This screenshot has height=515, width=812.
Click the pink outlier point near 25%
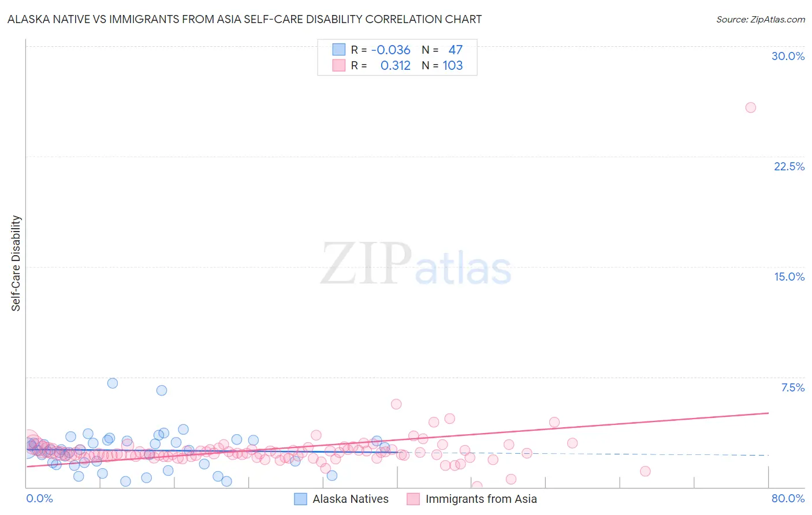click(751, 107)
